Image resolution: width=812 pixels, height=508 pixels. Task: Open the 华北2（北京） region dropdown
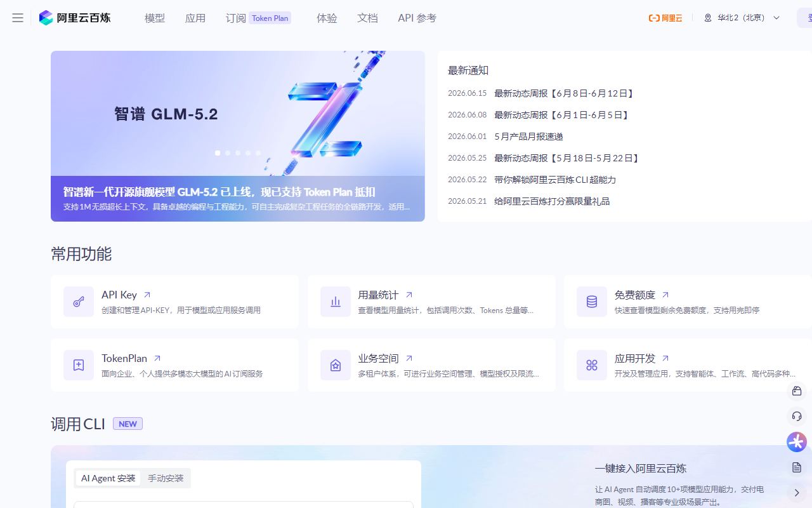point(742,18)
